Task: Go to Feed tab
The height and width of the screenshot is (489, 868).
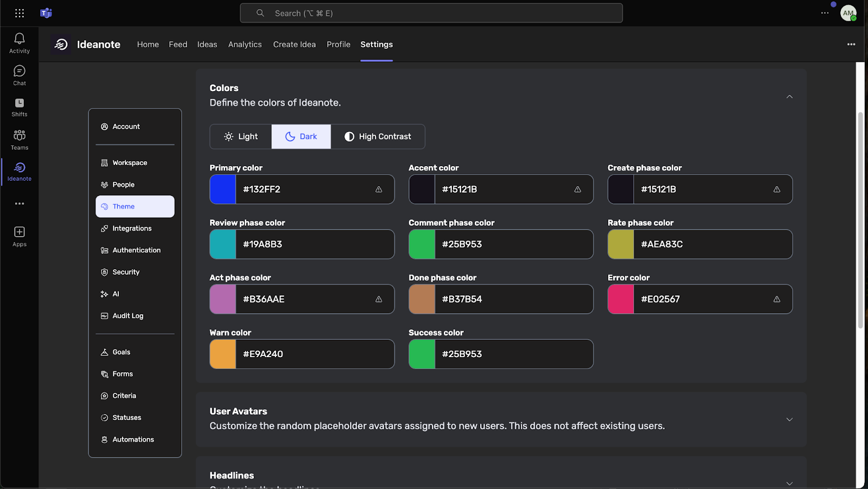Action: [178, 45]
